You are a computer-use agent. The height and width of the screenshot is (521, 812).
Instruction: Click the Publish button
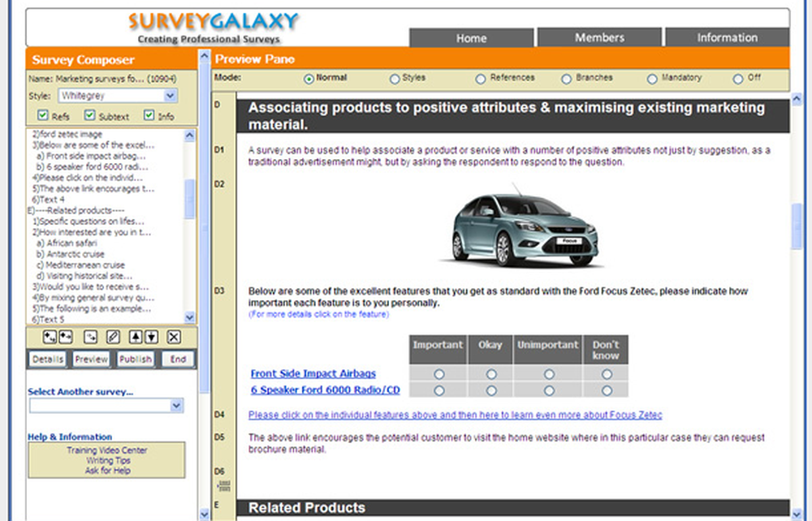135,359
